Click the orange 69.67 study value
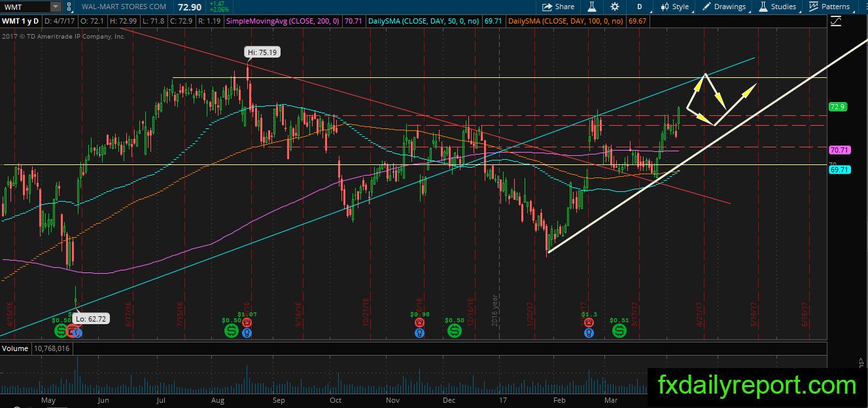 point(638,22)
